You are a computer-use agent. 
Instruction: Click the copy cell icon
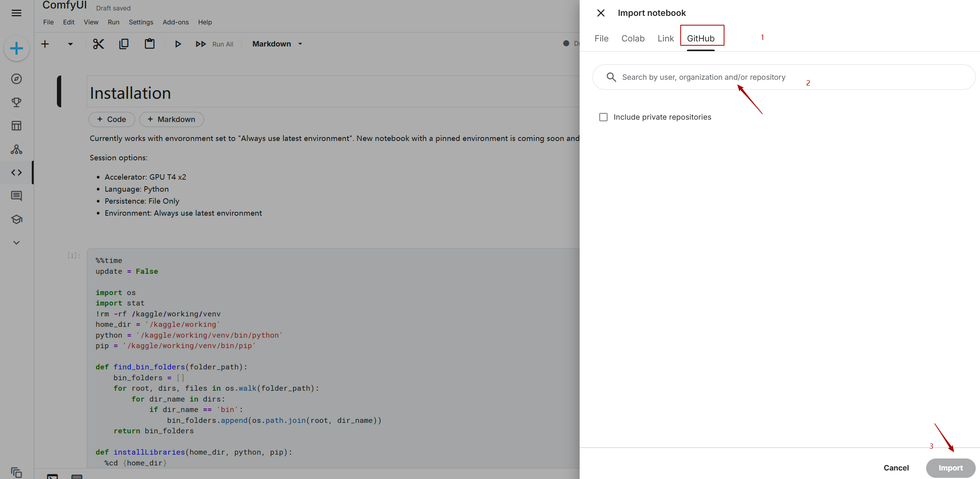[124, 44]
